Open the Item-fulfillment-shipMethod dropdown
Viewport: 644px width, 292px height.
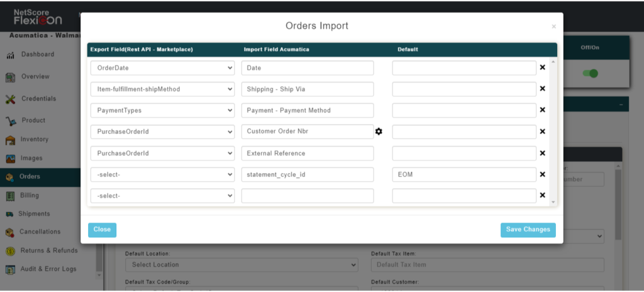[162, 89]
